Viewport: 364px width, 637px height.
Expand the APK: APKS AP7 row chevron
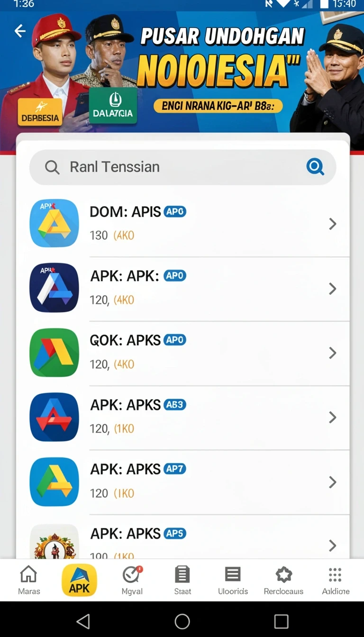(x=333, y=482)
